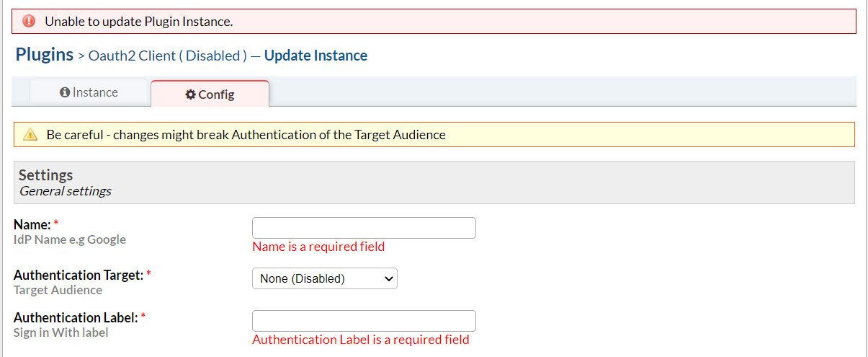Go to the Plugins breadcrumb link
The width and height of the screenshot is (868, 357).
point(45,55)
